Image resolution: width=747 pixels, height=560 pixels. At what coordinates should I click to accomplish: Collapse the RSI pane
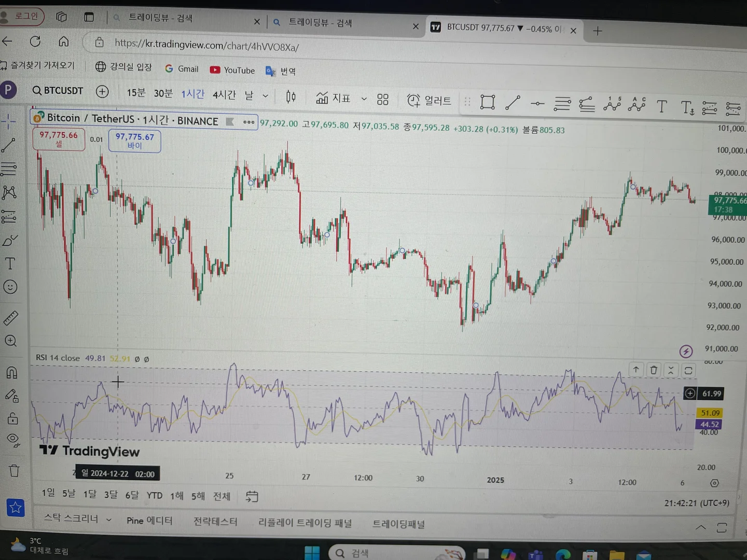(671, 370)
